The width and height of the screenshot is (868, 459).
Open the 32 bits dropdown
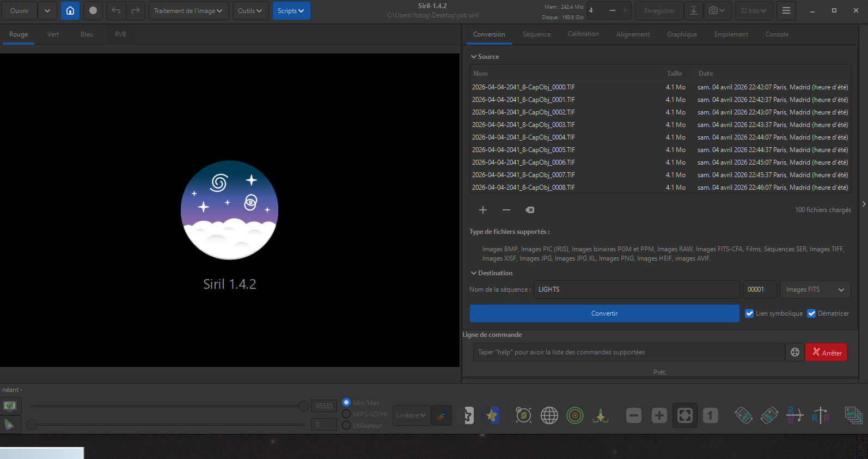753,10
